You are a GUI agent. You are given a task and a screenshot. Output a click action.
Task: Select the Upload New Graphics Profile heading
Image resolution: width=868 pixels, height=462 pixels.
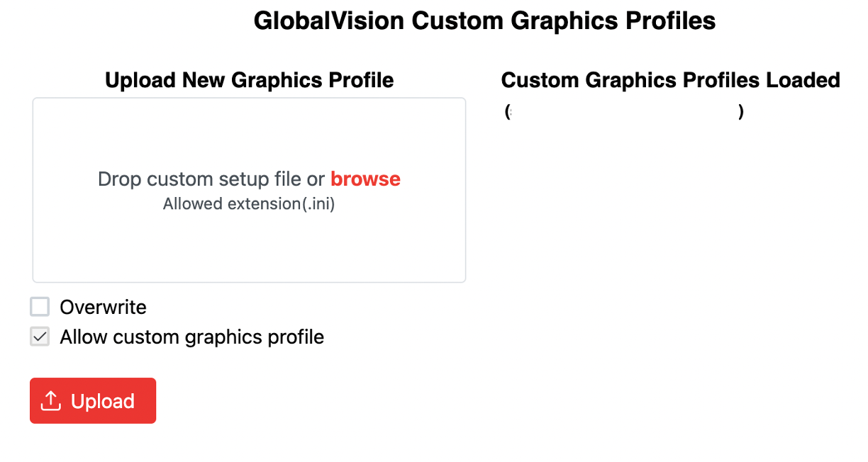(249, 80)
